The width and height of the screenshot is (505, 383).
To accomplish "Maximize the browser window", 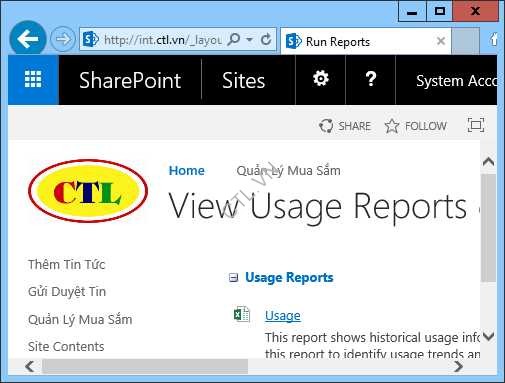I will (439, 12).
